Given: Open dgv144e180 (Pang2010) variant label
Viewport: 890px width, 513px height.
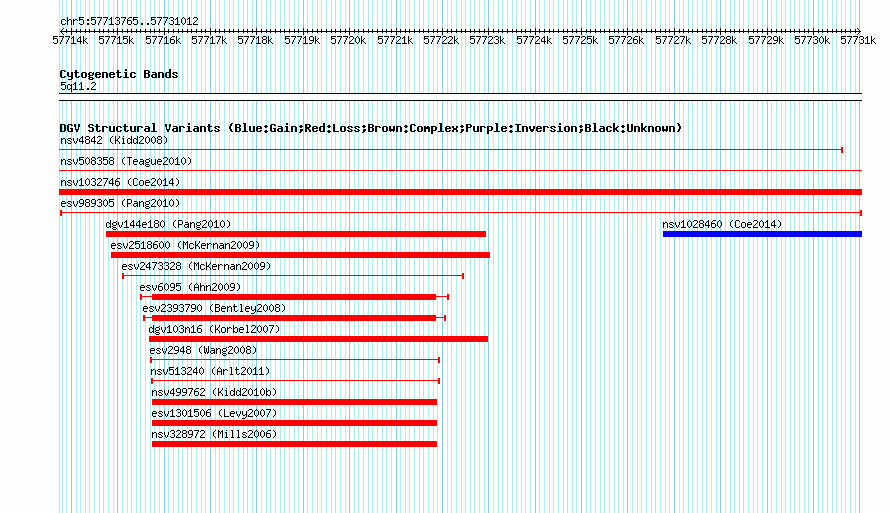Looking at the screenshot, I should [x=169, y=224].
